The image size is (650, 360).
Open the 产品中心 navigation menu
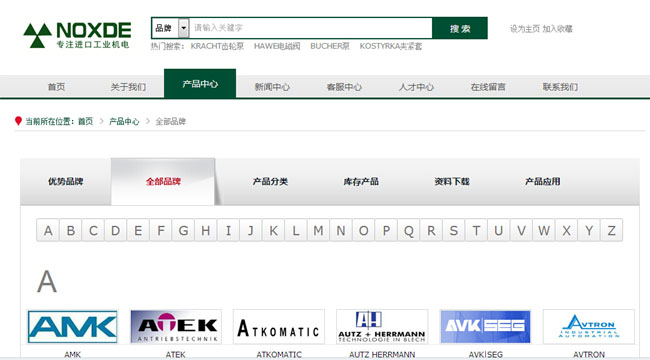tap(200, 84)
